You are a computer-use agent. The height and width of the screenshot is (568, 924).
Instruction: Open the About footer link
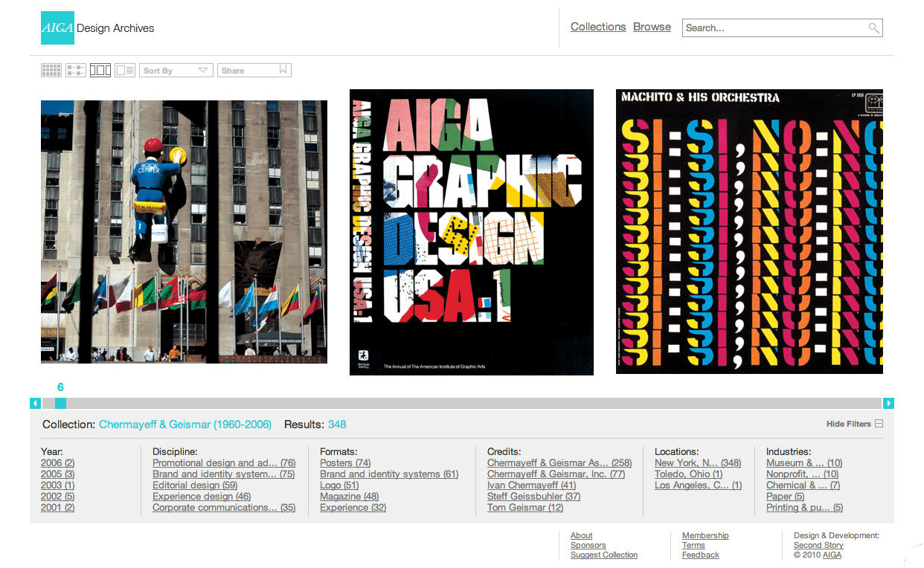582,535
